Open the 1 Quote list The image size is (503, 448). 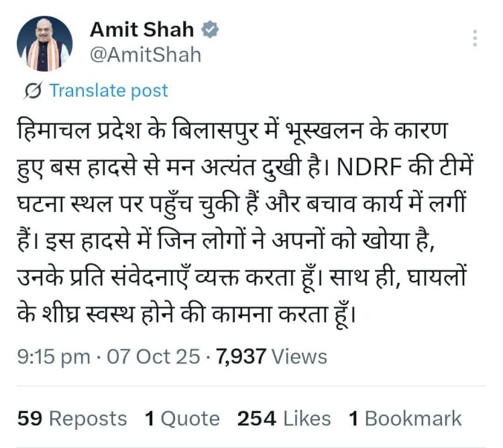pos(182,418)
